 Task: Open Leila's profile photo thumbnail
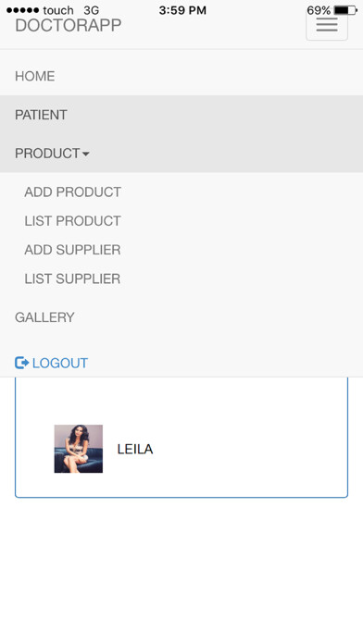[79, 449]
